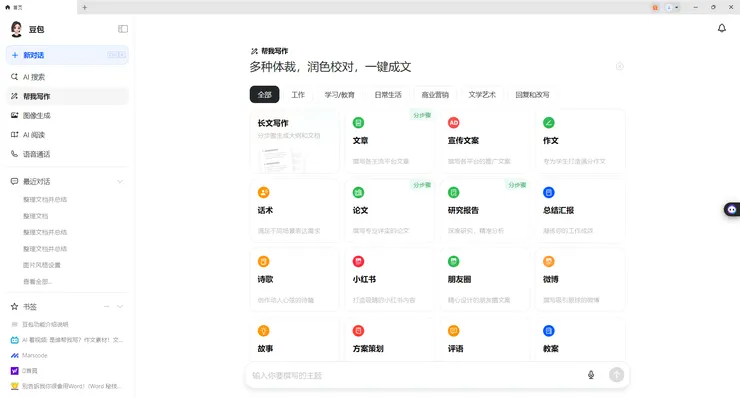Click the green 论文 icon
This screenshot has height=398, width=740.
tap(358, 192)
